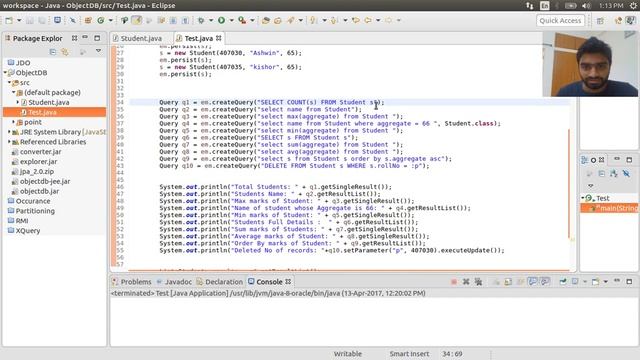Screen dimensions: 640x360
Task: Expand Referenced Libraries node
Action: (x=9, y=142)
